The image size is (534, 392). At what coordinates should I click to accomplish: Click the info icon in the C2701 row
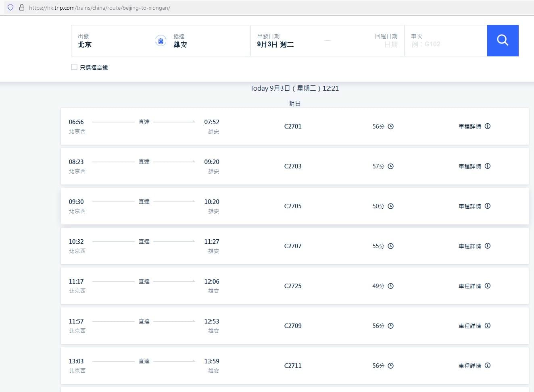(x=488, y=126)
